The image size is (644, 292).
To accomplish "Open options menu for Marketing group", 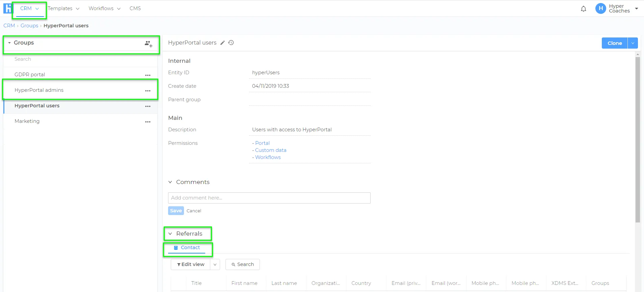I will 148,122.
